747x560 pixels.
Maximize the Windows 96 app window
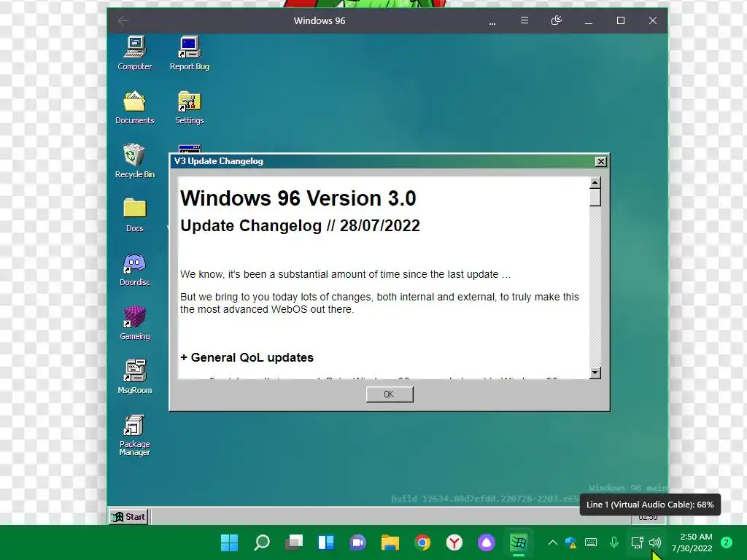tap(620, 20)
